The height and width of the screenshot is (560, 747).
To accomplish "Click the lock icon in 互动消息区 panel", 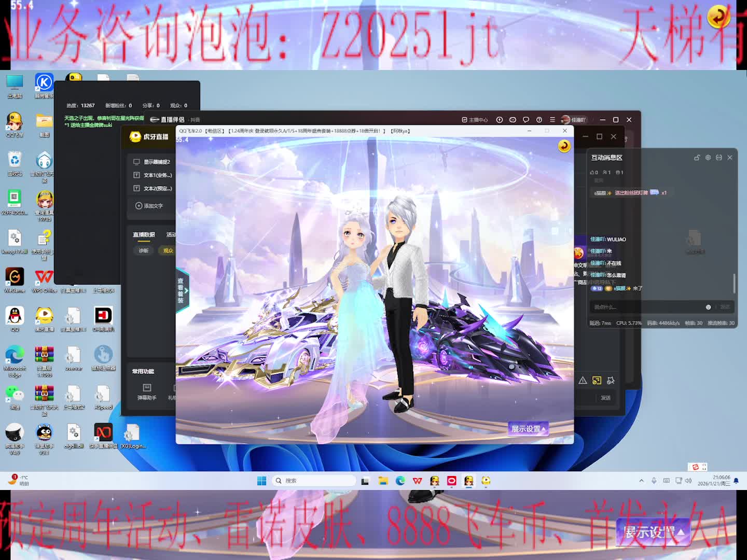I will [697, 158].
